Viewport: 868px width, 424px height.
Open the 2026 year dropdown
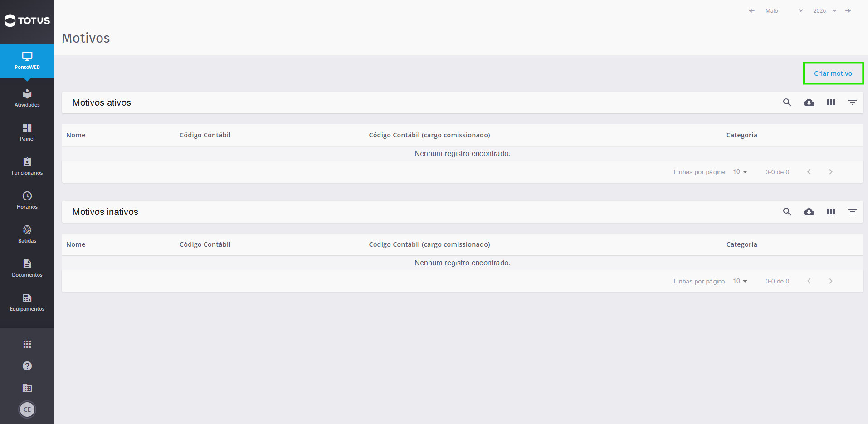(x=825, y=10)
